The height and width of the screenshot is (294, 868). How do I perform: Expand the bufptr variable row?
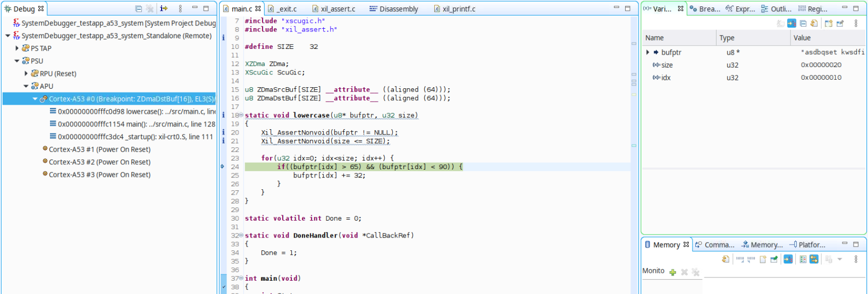tap(647, 53)
